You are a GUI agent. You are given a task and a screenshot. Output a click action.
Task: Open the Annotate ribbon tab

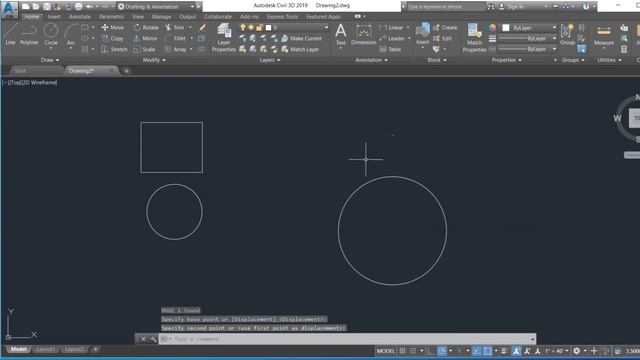click(x=80, y=17)
